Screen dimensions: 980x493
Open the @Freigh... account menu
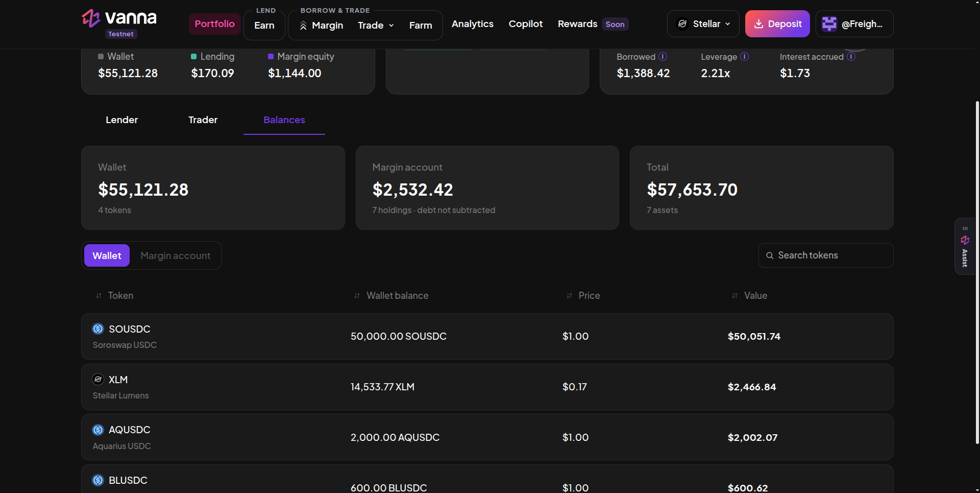(854, 24)
